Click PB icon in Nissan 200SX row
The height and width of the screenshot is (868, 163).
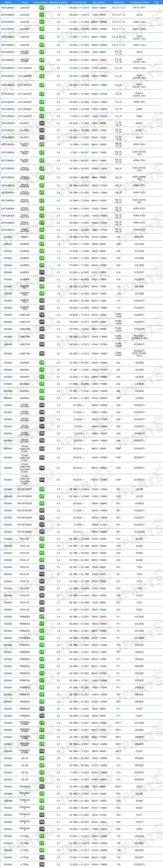tap(42, 237)
